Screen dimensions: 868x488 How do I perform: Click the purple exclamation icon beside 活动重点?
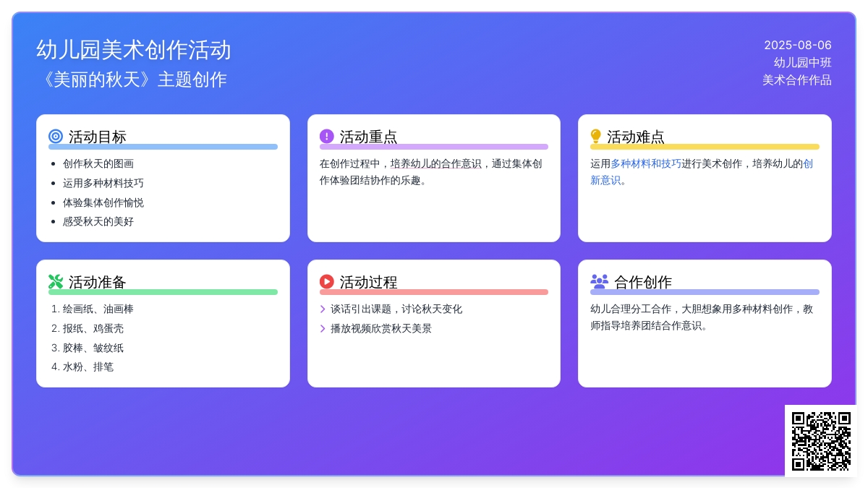click(x=327, y=136)
